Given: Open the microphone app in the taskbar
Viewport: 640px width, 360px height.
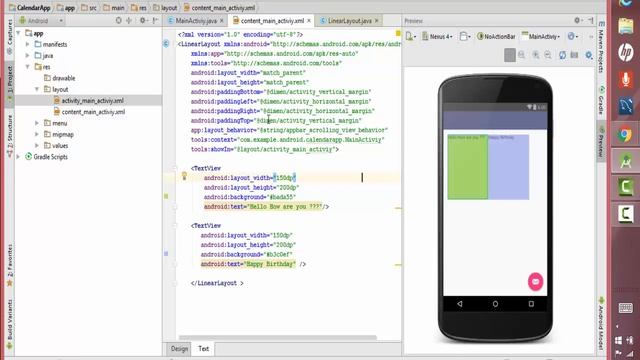Looking at the screenshot, I should coord(625,80).
